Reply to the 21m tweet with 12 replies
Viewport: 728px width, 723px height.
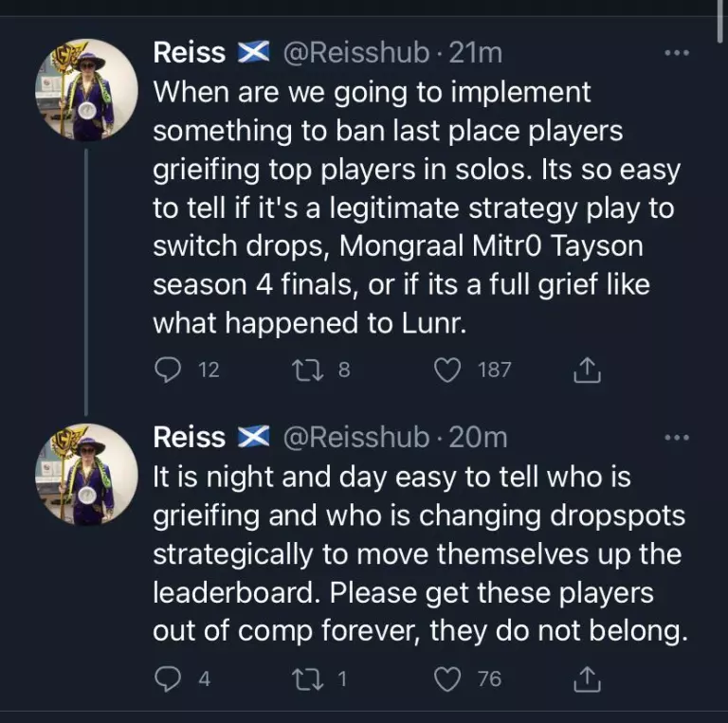click(168, 370)
